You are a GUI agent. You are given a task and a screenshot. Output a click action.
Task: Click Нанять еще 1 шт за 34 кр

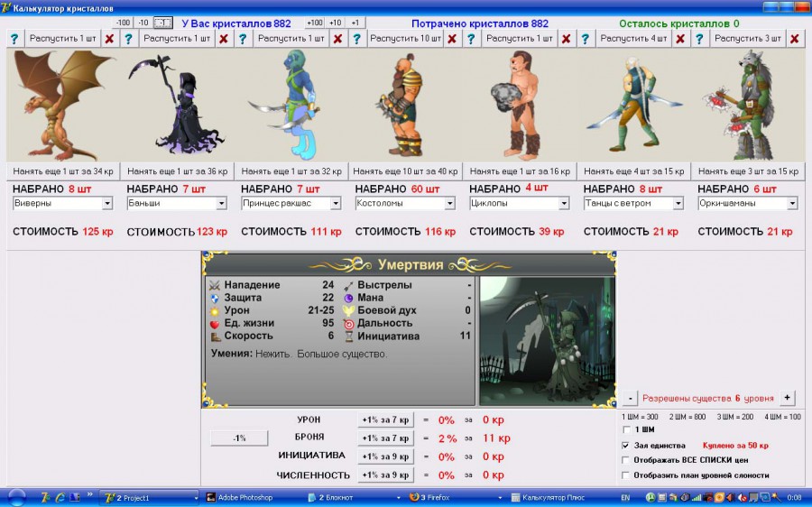coord(63,171)
